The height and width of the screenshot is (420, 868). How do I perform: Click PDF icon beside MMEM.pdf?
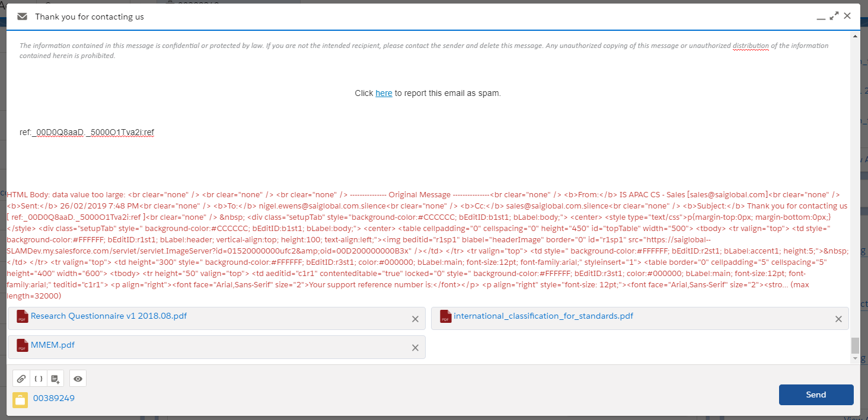(x=23, y=345)
